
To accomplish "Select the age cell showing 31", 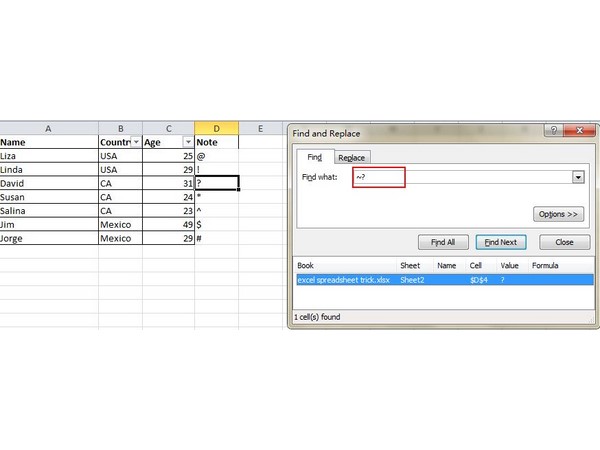I will [168, 184].
